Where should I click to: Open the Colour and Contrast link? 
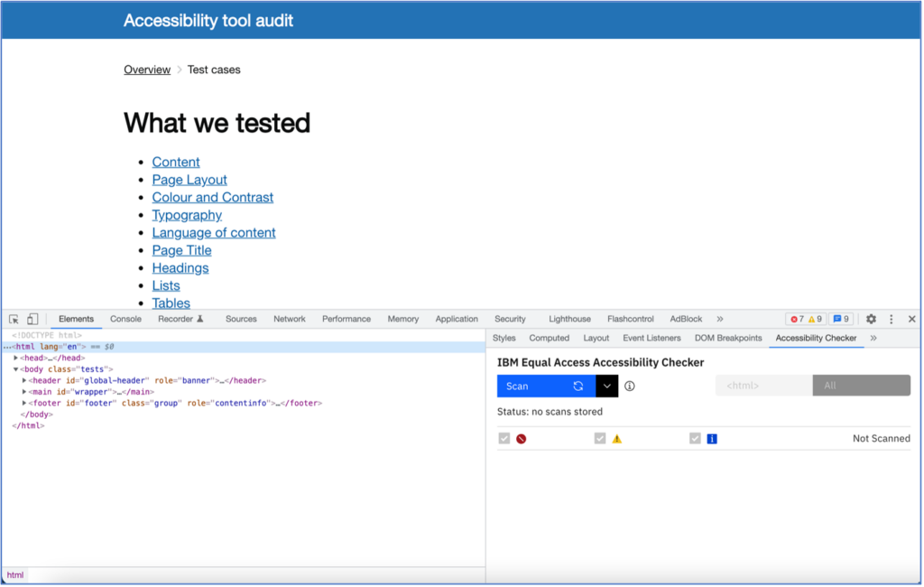213,198
